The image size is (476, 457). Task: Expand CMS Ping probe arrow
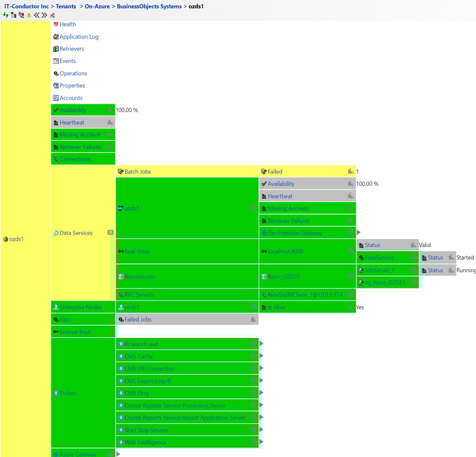tap(261, 392)
